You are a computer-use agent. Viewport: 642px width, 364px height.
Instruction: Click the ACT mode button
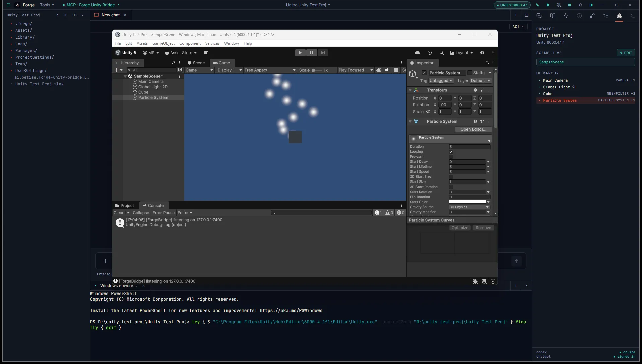[x=518, y=26]
